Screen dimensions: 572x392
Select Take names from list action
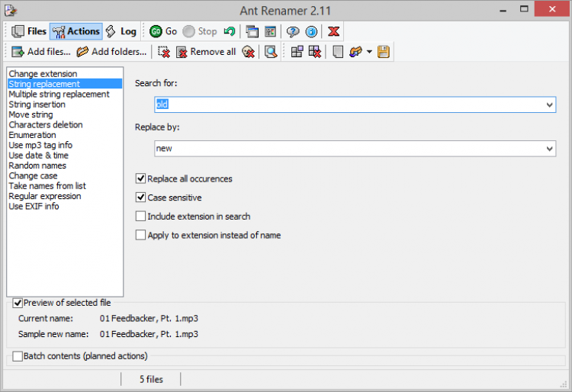65,186
